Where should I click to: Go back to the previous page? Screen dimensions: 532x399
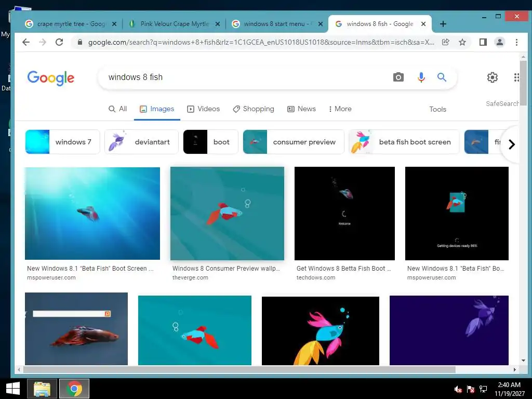(x=26, y=42)
